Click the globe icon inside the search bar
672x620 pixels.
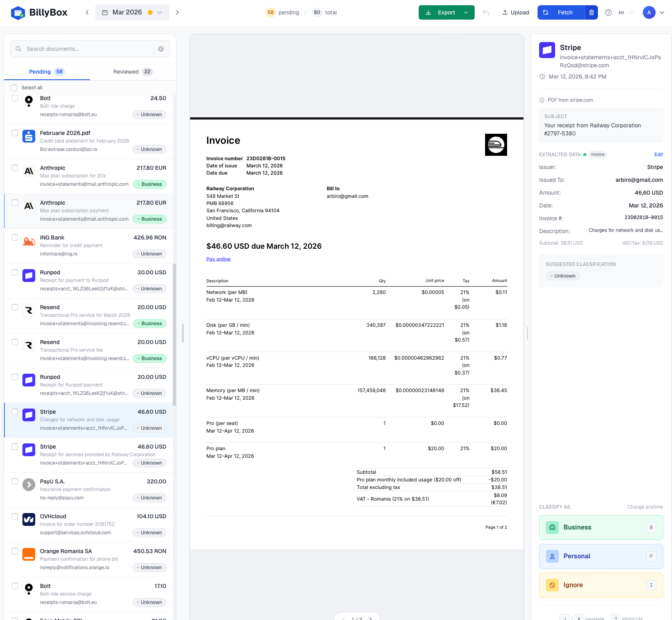pyautogui.click(x=161, y=48)
